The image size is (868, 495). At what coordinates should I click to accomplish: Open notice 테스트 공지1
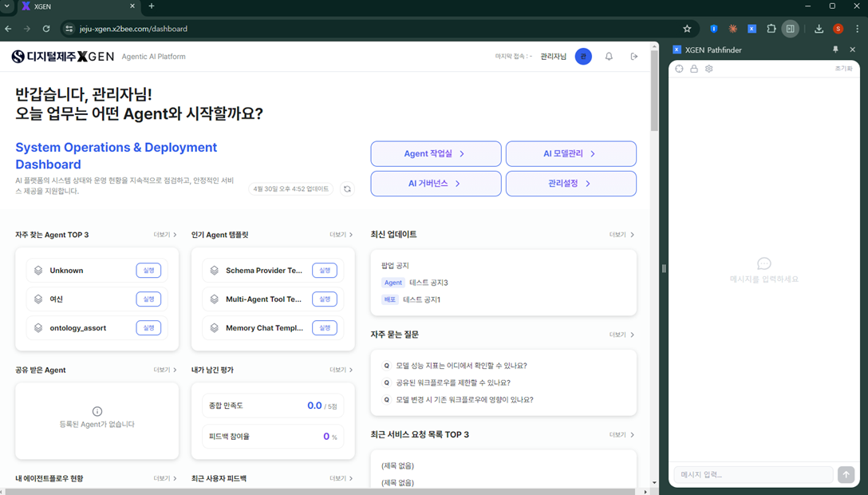coord(421,299)
